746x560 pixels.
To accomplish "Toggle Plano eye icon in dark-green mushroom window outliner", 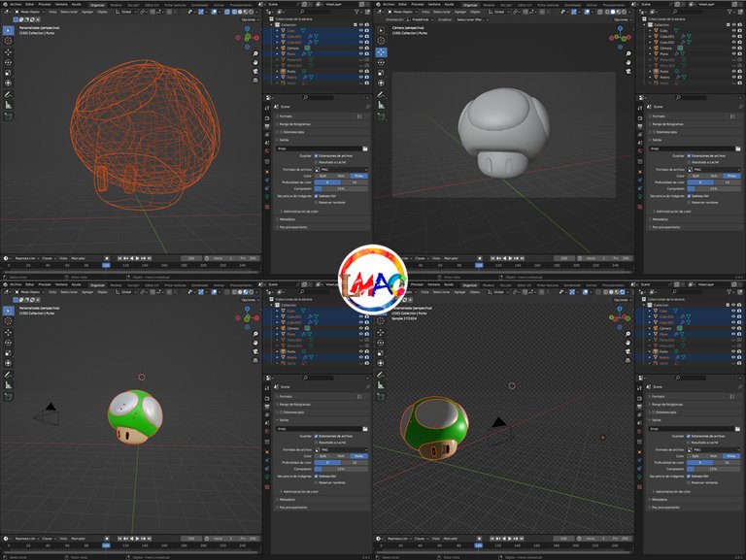I will 733,334.
